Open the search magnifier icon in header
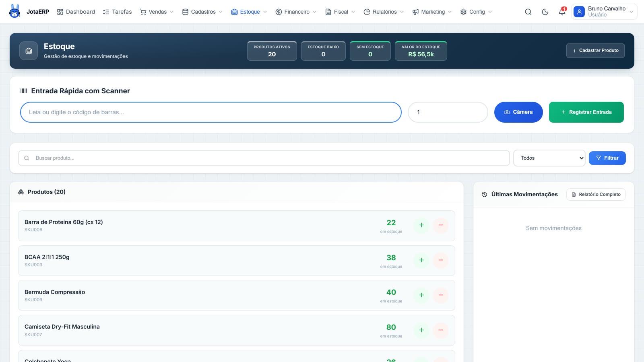This screenshot has height=362, width=644. 528,12
